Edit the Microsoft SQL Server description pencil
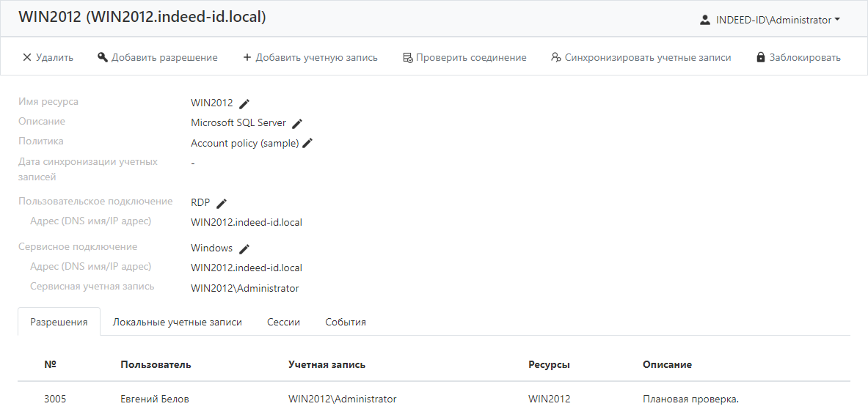868x420 pixels. (297, 123)
